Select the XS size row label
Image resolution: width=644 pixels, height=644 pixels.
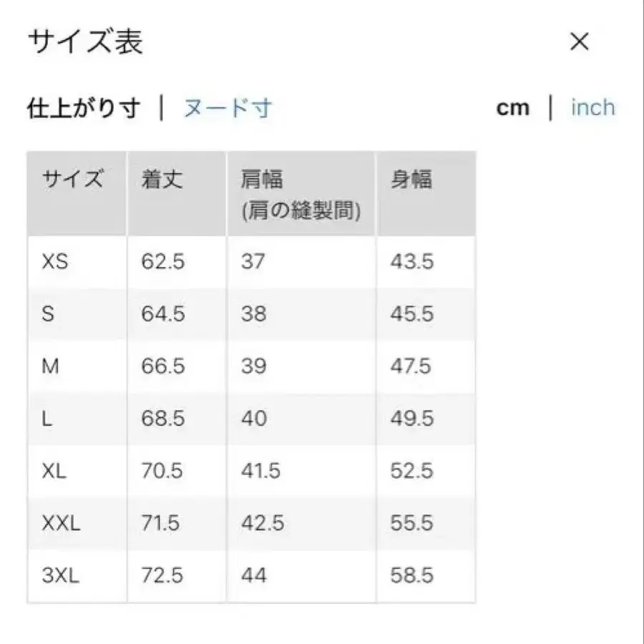point(53,261)
